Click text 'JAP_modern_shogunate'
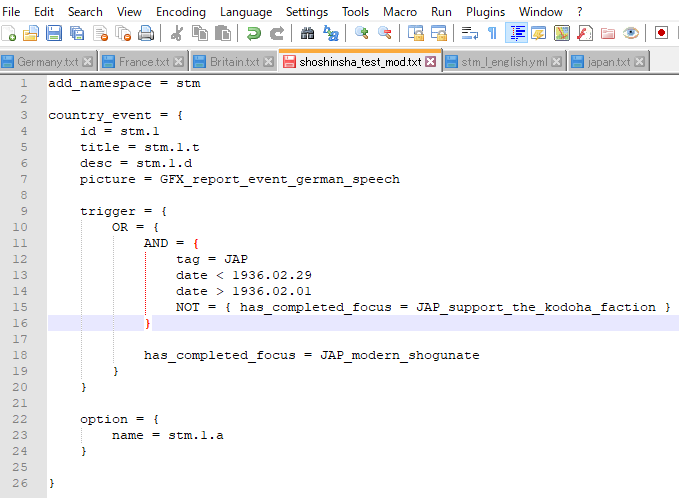This screenshot has height=498, width=679. pyautogui.click(x=400, y=355)
